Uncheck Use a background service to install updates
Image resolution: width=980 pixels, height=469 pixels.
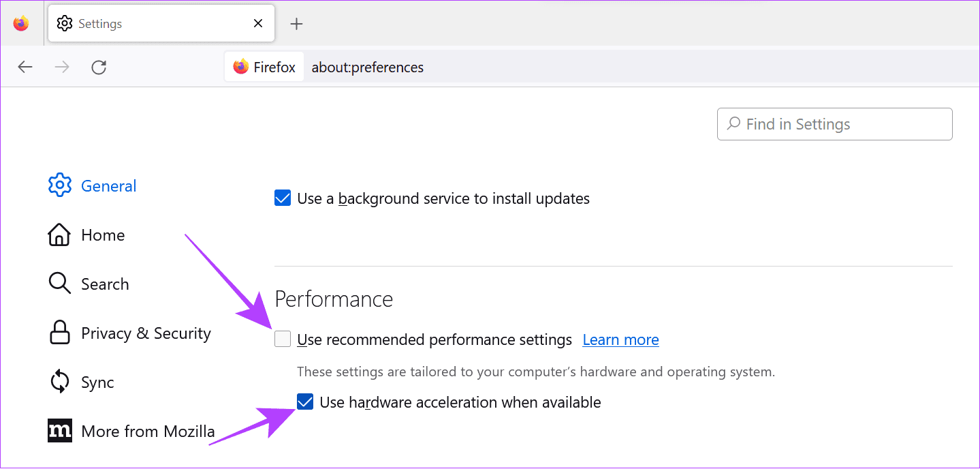[x=282, y=198]
